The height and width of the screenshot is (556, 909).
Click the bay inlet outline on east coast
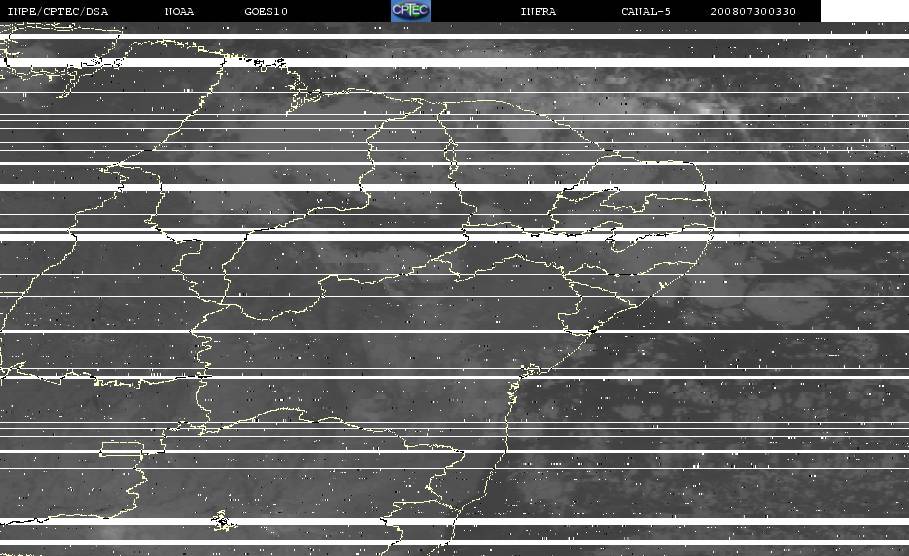(x=530, y=370)
